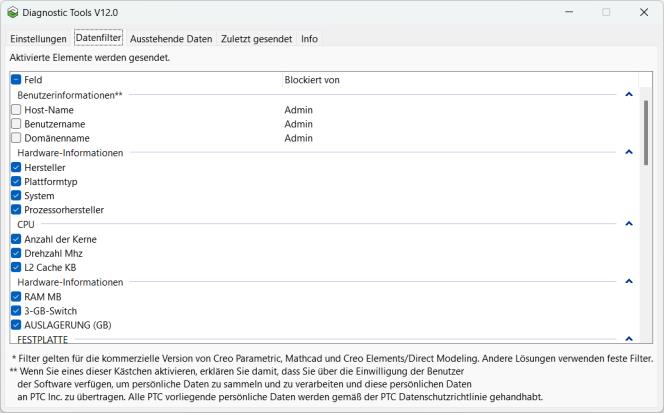Image resolution: width=664 pixels, height=413 pixels.
Task: Uncheck the AUSLAGERUNG (GB) checkbox
Action: pos(16,324)
